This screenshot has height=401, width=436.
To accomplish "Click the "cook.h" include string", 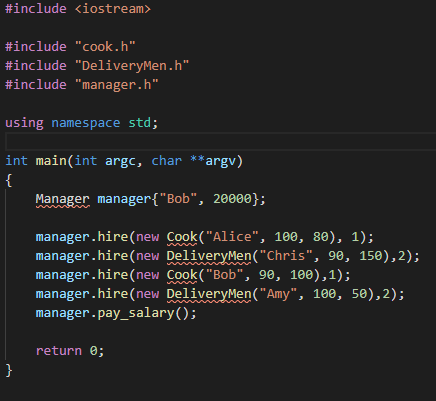I will click(105, 47).
